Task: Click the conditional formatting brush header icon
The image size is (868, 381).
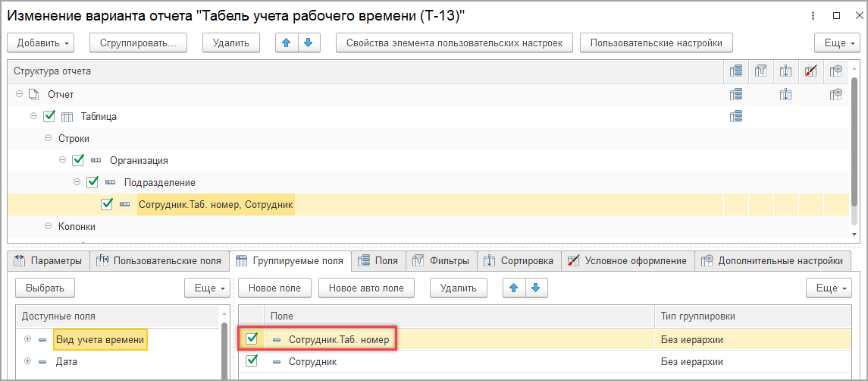Action: click(811, 71)
